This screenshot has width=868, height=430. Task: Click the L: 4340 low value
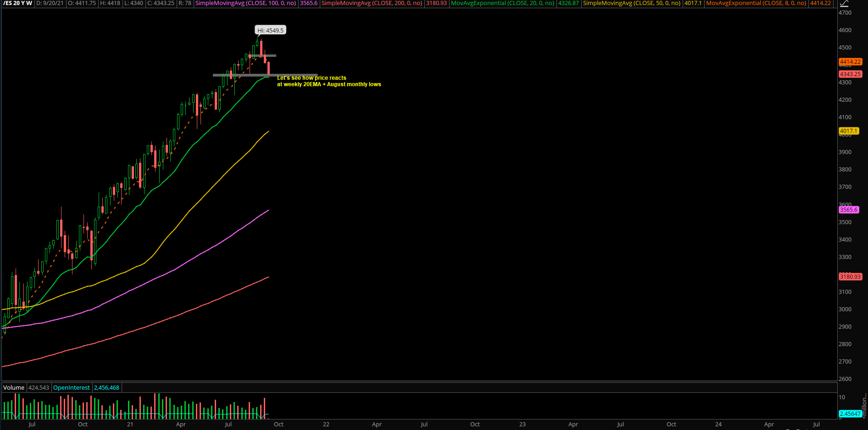(134, 3)
